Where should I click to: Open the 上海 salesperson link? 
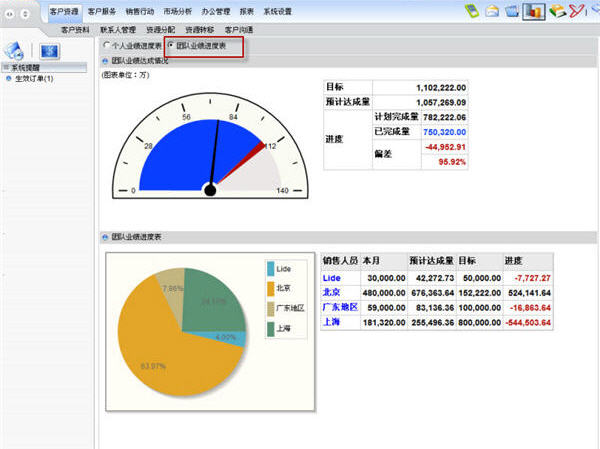pos(331,322)
